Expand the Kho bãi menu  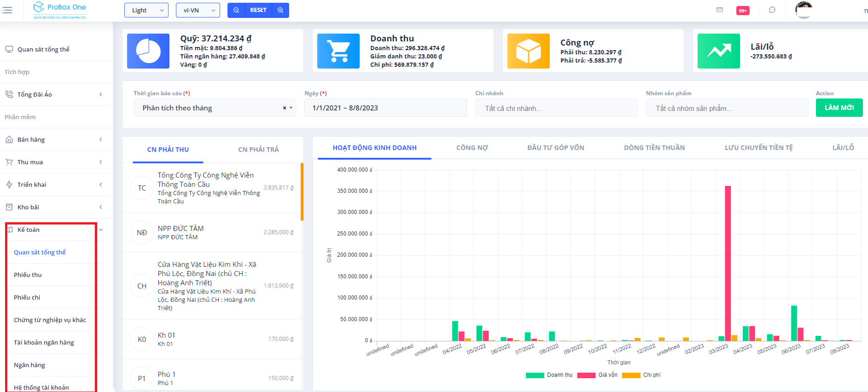tap(56, 207)
